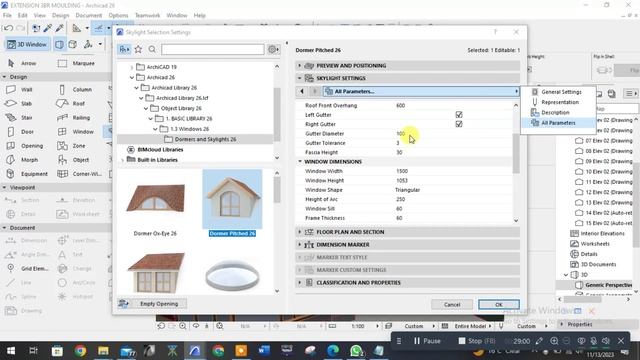640x360 pixels.
Task: Select the Marquee tool
Action: pos(76,63)
